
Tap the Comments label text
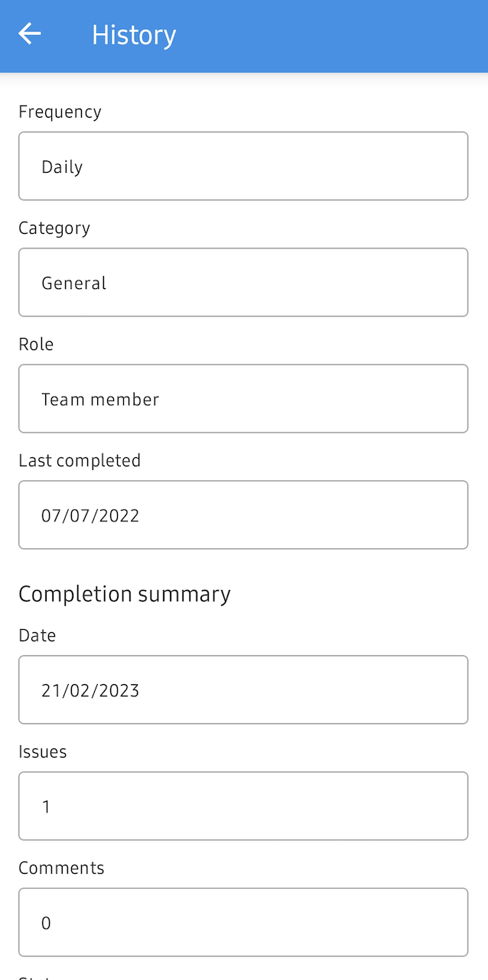[61, 868]
